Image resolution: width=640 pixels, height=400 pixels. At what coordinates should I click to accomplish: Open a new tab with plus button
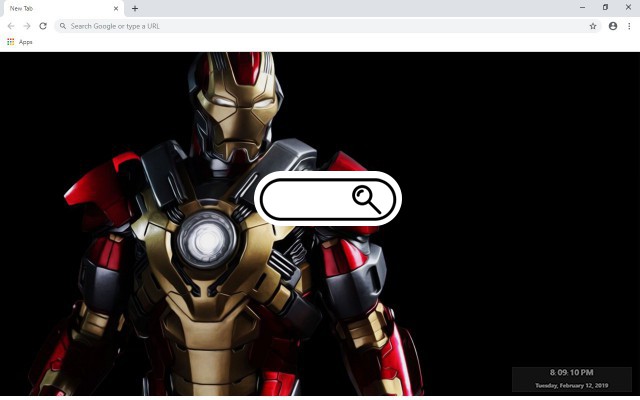[135, 8]
